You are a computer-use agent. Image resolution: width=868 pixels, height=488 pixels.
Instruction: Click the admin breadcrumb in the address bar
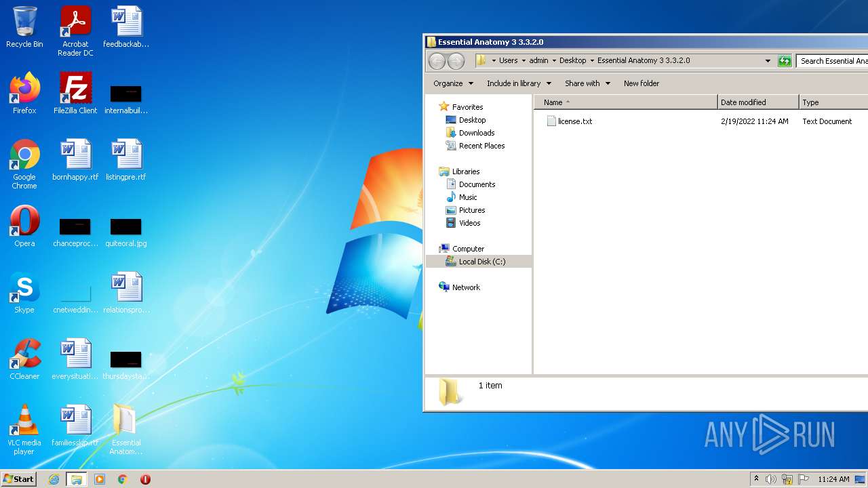pos(538,60)
